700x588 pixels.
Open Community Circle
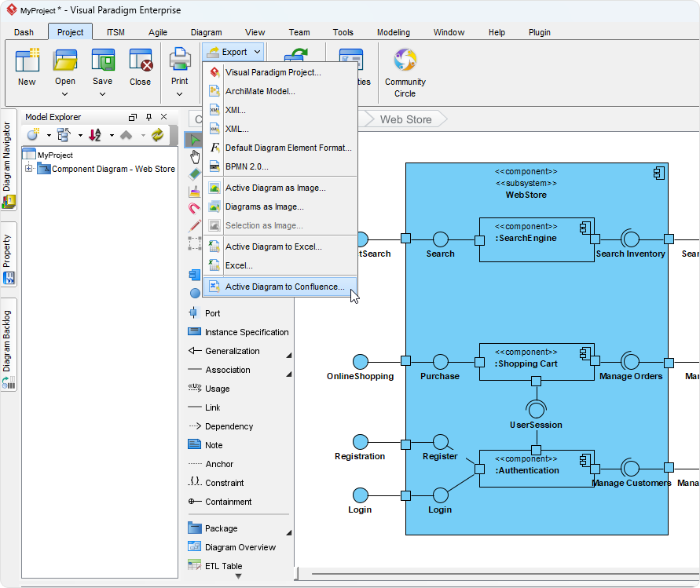pyautogui.click(x=405, y=73)
